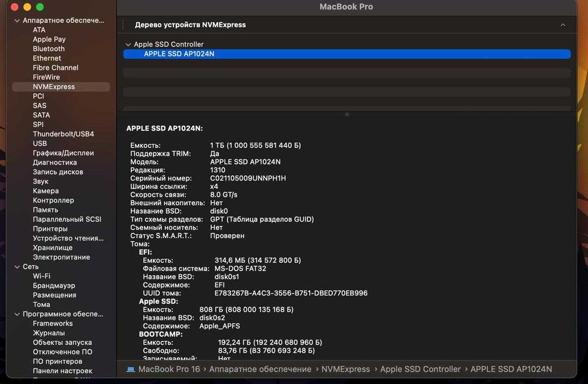Click the yellow minimize window button
The width and height of the screenshot is (588, 384).
coord(27,6)
